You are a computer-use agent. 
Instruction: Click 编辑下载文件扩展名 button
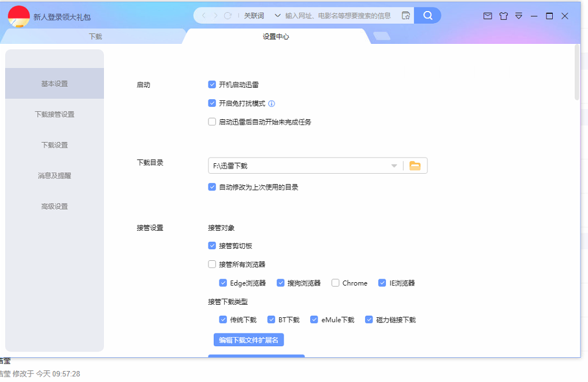[x=248, y=340]
